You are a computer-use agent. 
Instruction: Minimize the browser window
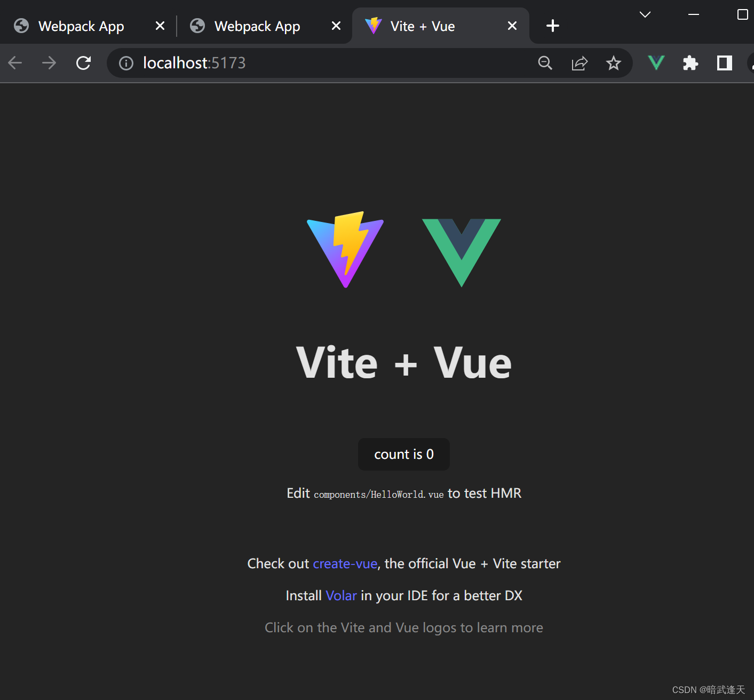(694, 14)
